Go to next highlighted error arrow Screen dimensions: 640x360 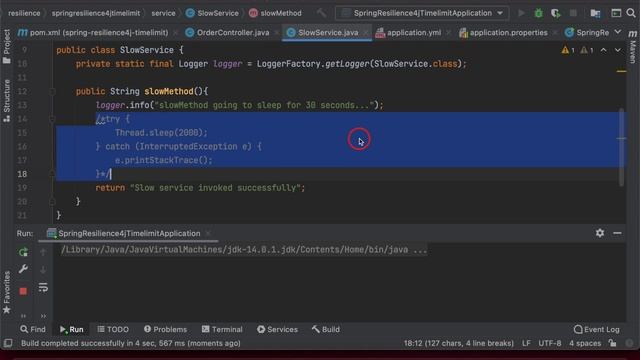[618, 50]
